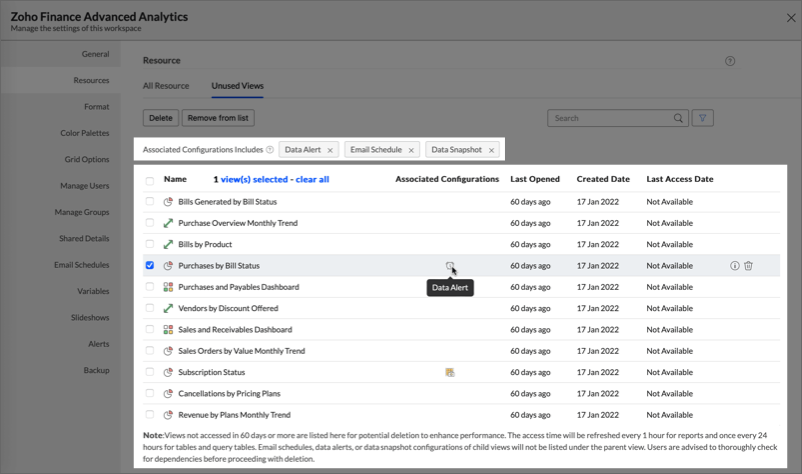
Task: Open the help icon next to Resource heading
Action: [730, 61]
